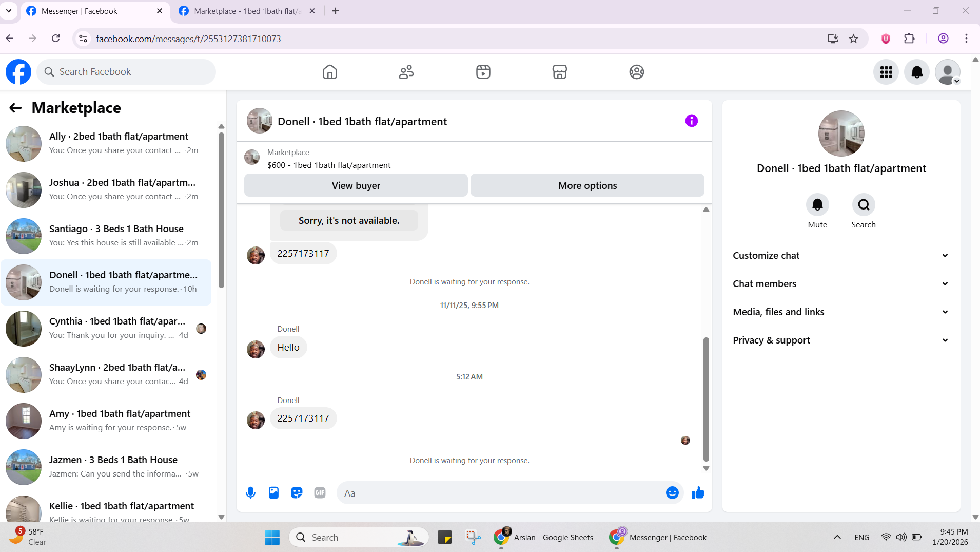
Task: Go back to the previous page in Chrome
Action: (10, 39)
